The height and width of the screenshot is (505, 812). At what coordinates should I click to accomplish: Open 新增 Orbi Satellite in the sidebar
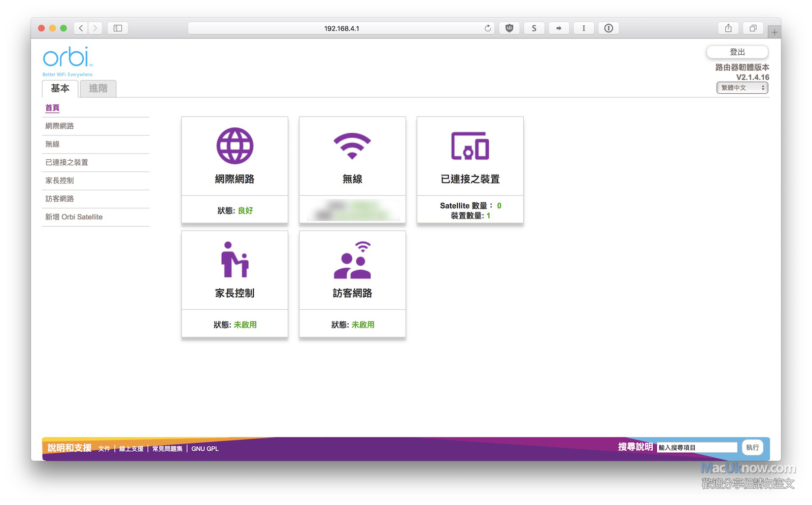click(x=74, y=217)
